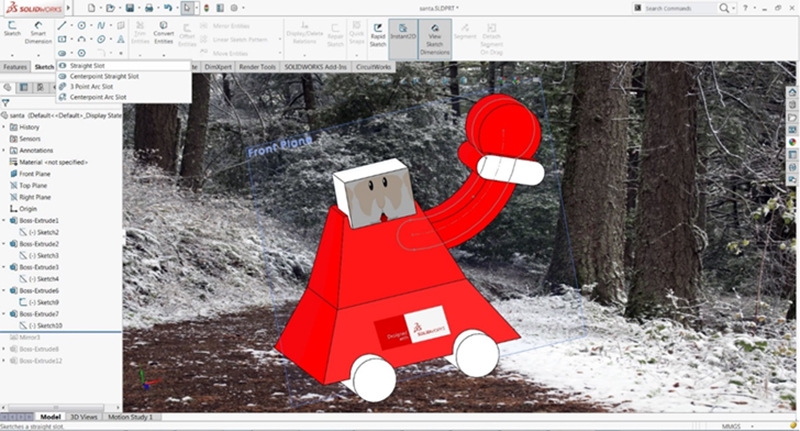
Task: Switch to the Render Tools tab
Action: [x=257, y=67]
